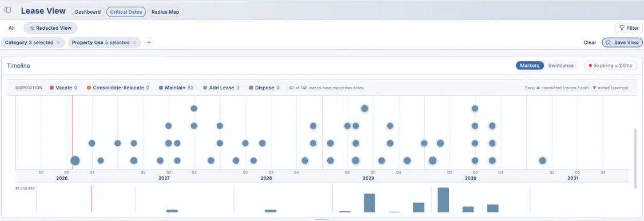Click the small bar under 2027
This screenshot has width=644, height=221.
coord(172,211)
